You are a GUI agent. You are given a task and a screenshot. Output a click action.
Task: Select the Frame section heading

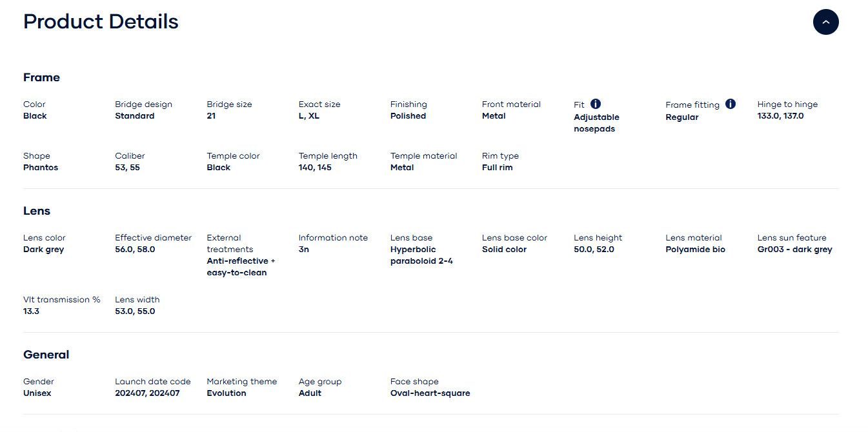(x=41, y=77)
